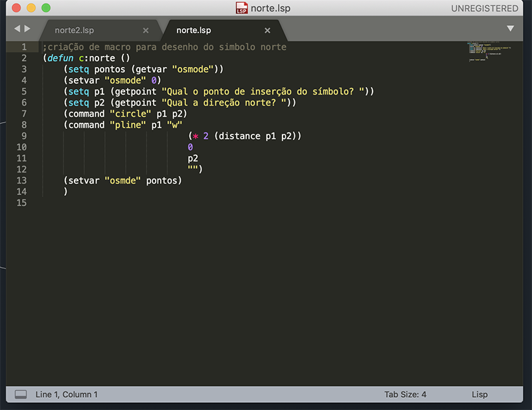The image size is (532, 410).
Task: Click the closing parenthesis on line 14
Action: click(x=65, y=192)
